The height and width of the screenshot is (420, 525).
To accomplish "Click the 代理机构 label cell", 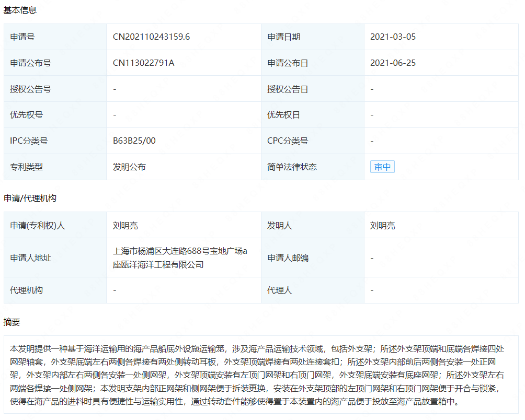I will [55, 290].
